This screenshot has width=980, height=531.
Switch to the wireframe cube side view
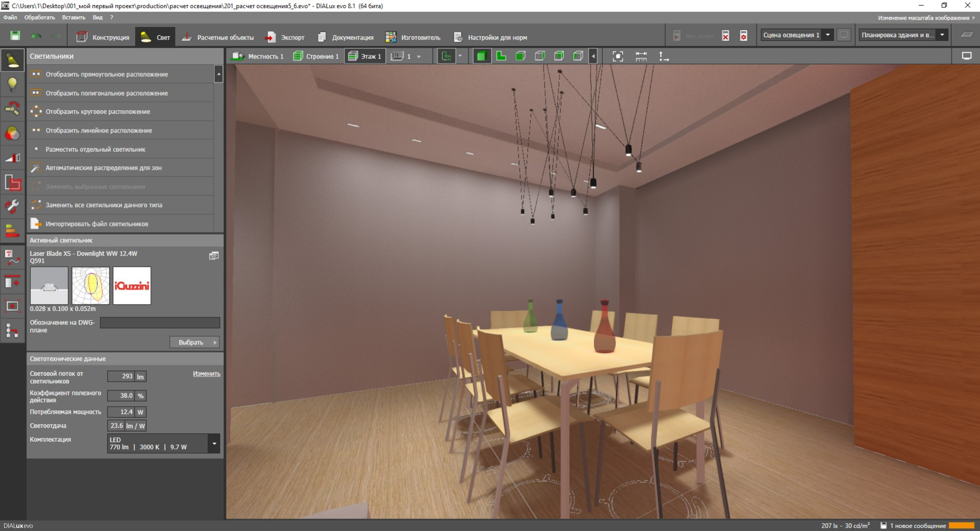540,56
